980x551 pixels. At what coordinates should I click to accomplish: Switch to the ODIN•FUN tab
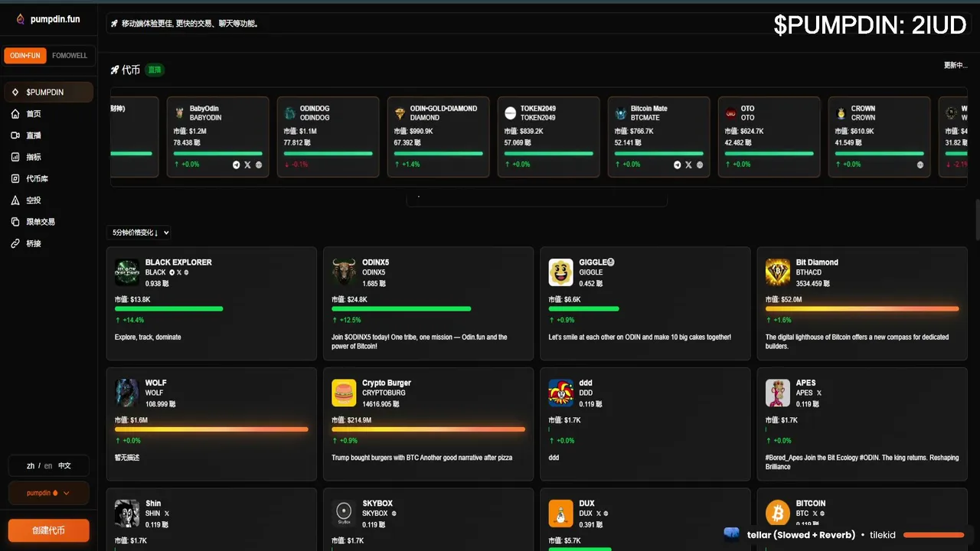click(x=25, y=56)
